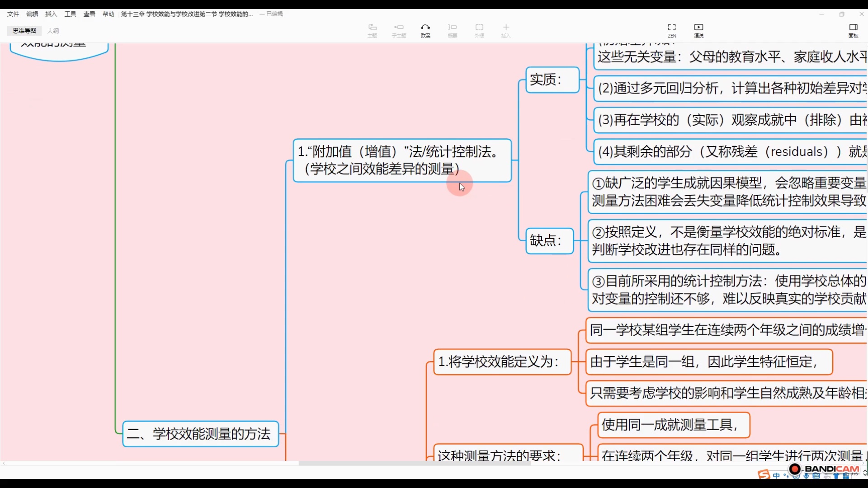Screen dimensions: 868x488
Task: Select node 1.将学校效能定义为:
Action: pos(502,362)
